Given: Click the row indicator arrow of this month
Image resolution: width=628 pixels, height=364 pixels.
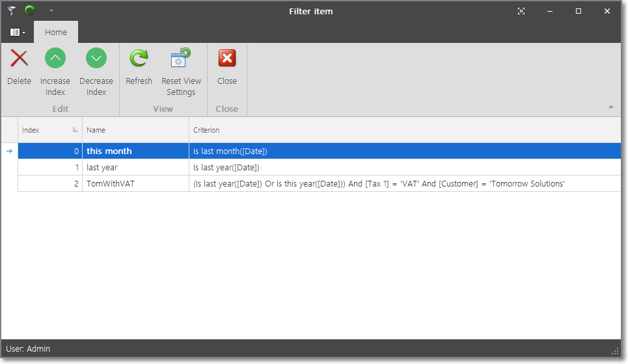Looking at the screenshot, I should pyautogui.click(x=9, y=151).
